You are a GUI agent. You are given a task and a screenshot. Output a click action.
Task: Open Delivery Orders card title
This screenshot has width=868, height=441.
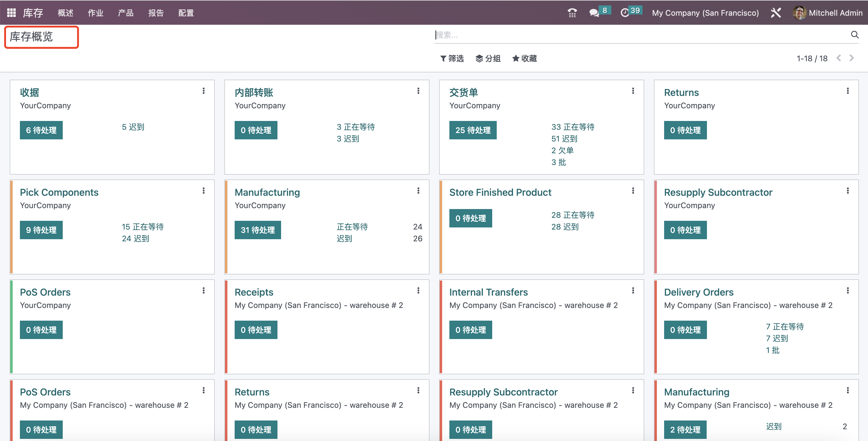[699, 292]
